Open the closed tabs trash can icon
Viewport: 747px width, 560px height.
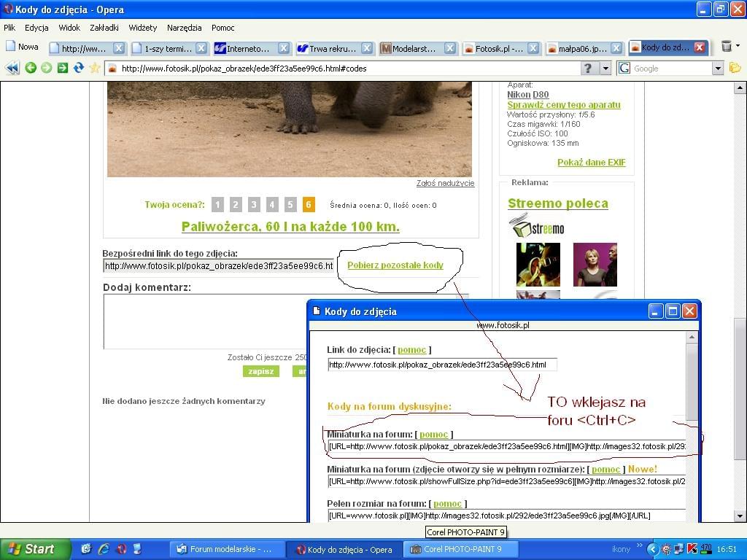[727, 47]
